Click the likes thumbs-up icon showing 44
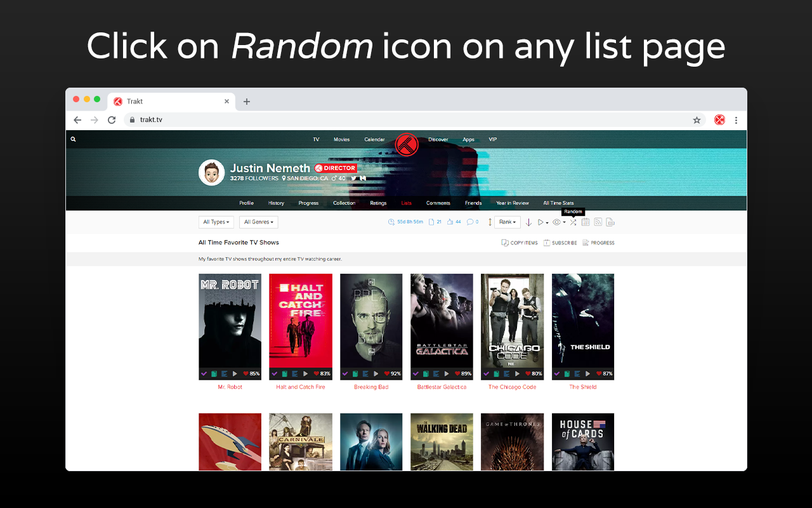This screenshot has height=508, width=812. click(450, 222)
